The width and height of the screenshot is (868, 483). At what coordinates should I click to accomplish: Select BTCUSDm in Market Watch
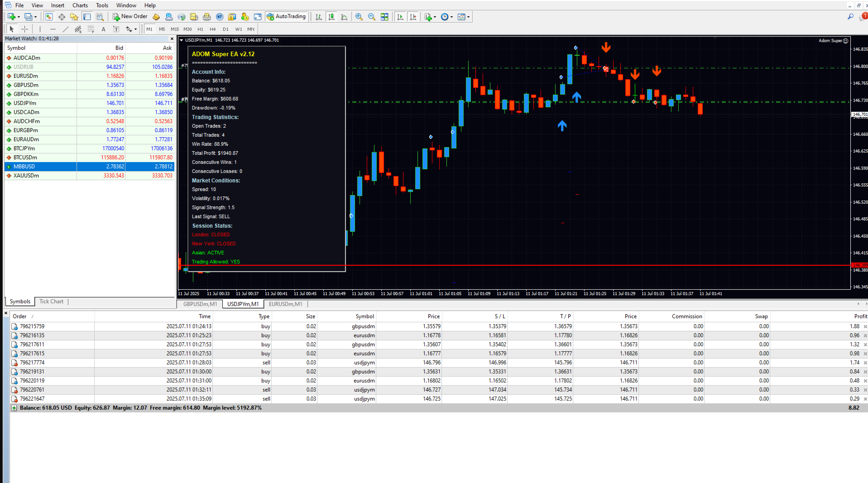(89, 158)
